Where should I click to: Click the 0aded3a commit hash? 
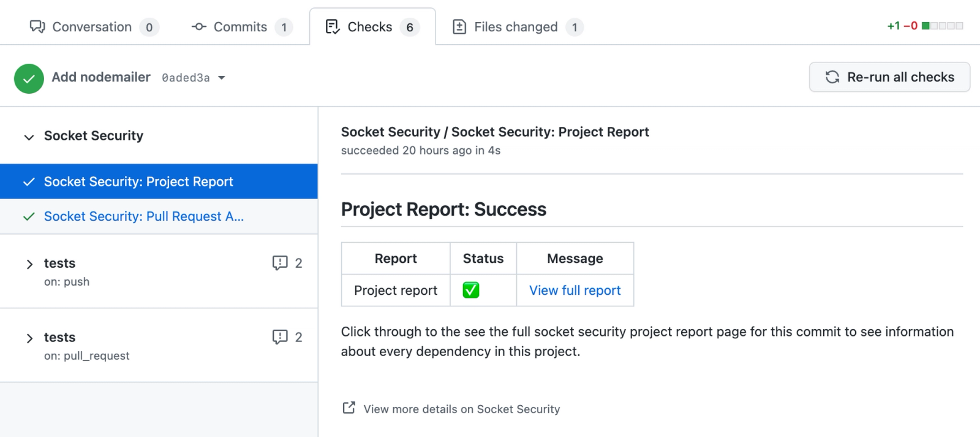[186, 78]
